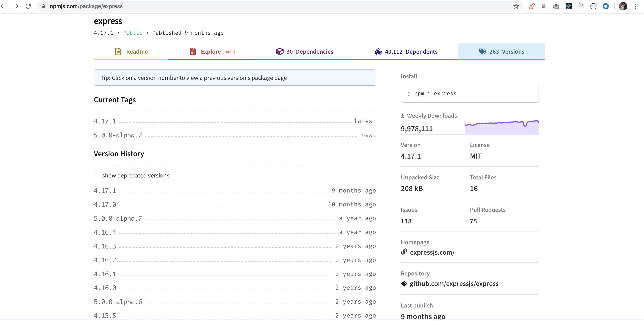
Task: Click the npm i express install box
Action: point(470,94)
